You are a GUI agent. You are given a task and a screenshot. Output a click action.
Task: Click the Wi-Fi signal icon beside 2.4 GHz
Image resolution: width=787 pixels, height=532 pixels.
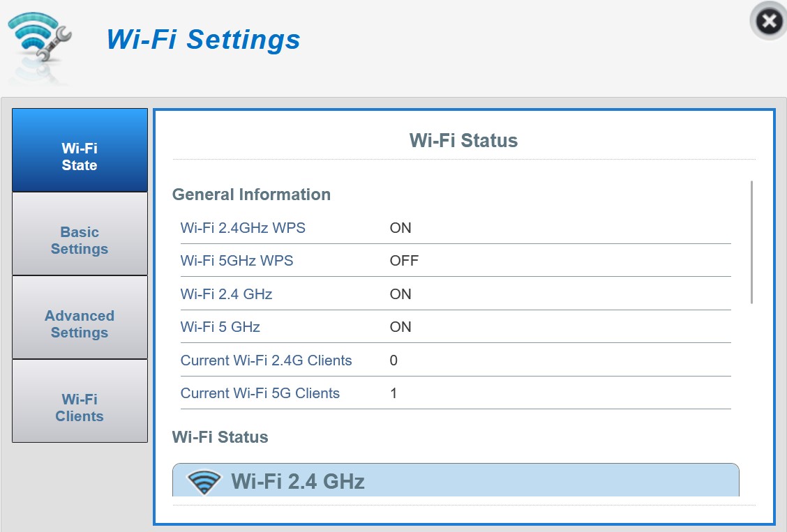204,481
